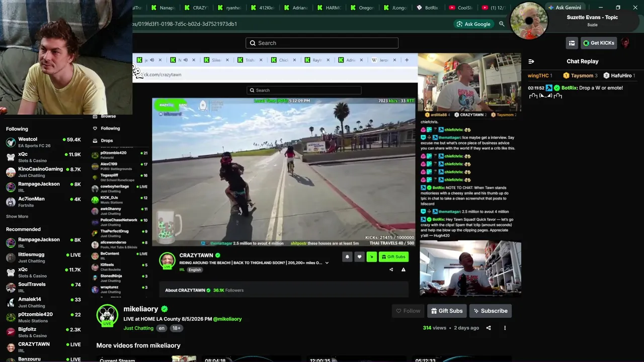Screen dimensions: 644x362
Task: Click the Drops icon in the inner sidebar
Action: coord(95,141)
